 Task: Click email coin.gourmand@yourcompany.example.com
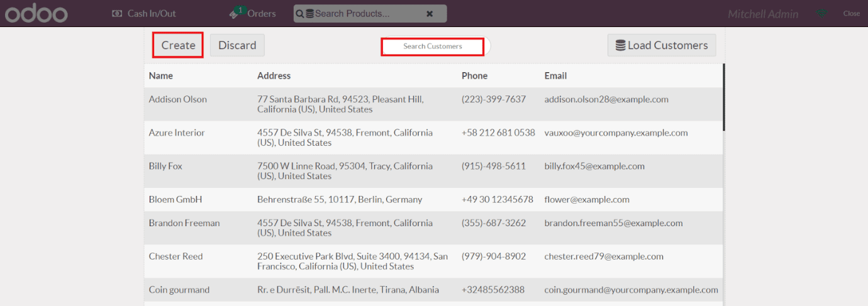tap(632, 290)
